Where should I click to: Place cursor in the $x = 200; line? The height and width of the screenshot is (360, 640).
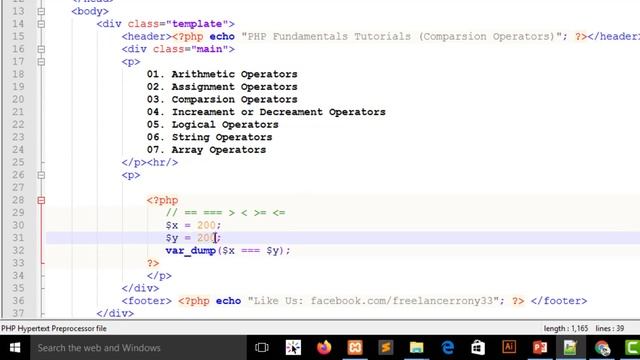click(x=193, y=225)
